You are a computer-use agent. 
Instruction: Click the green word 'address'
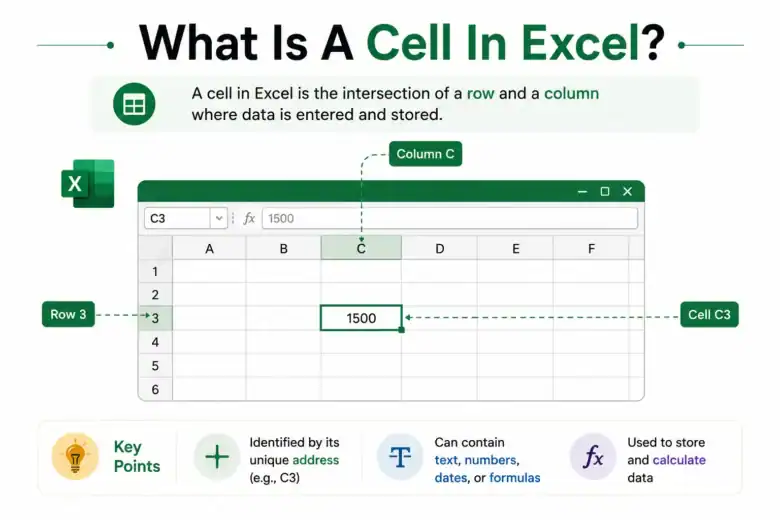pyautogui.click(x=316, y=460)
